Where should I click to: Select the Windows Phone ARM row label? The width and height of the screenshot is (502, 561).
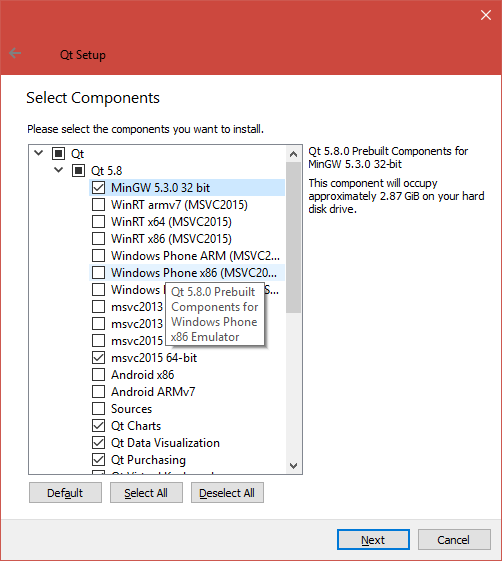click(195, 256)
